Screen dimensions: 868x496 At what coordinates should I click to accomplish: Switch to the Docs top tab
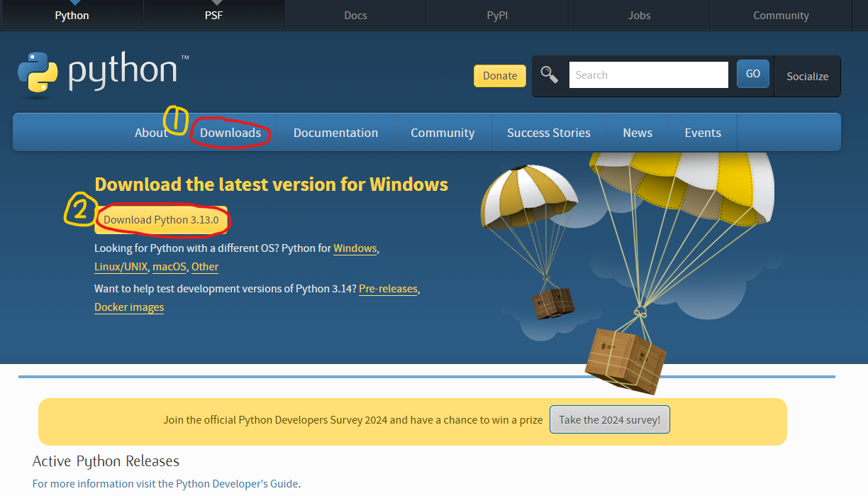(x=355, y=15)
